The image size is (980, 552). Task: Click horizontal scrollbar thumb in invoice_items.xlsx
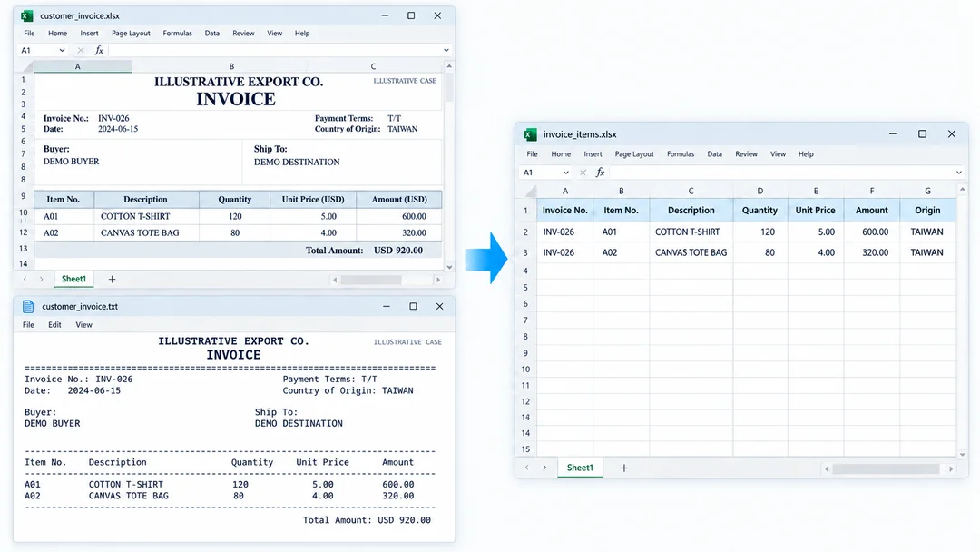click(x=886, y=468)
